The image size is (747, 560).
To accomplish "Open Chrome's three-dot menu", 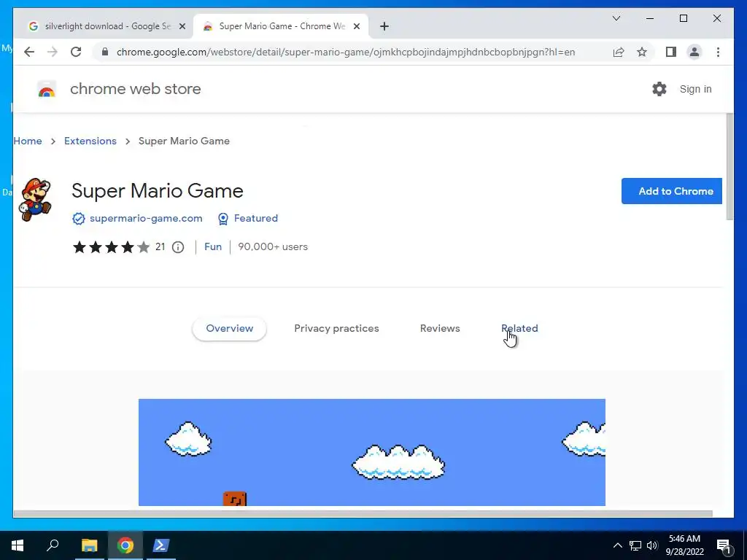I will [718, 52].
